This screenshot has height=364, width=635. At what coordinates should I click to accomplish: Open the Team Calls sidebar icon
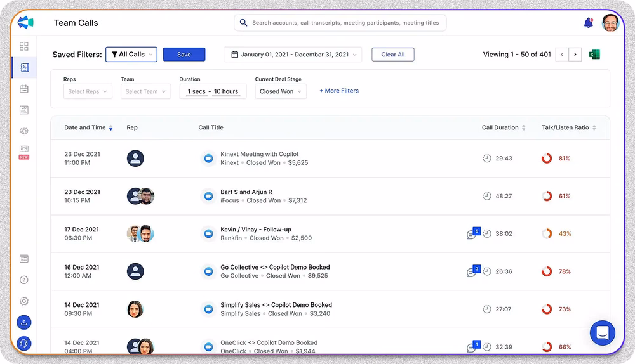pyautogui.click(x=24, y=68)
